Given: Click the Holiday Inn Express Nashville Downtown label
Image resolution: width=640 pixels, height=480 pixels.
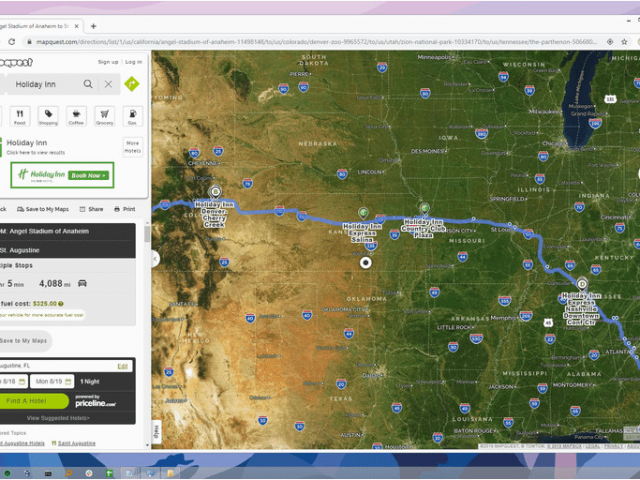Looking at the screenshot, I should (x=581, y=309).
